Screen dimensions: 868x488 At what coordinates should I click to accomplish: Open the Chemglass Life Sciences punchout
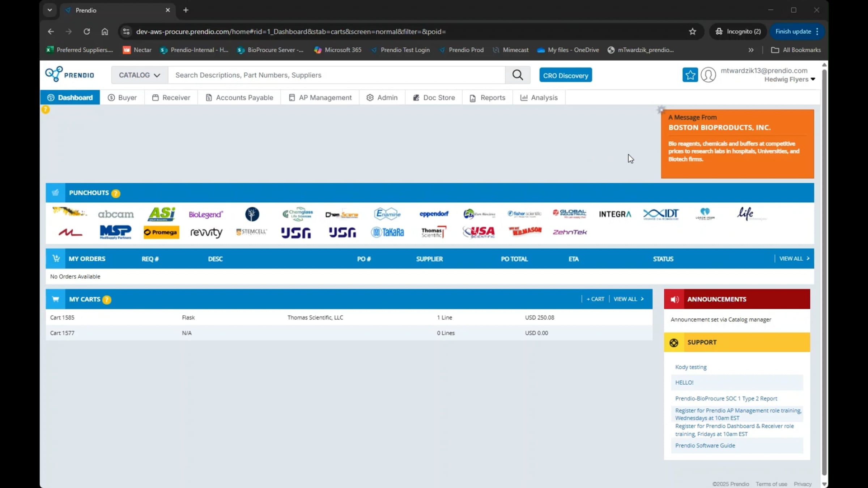coord(297,214)
